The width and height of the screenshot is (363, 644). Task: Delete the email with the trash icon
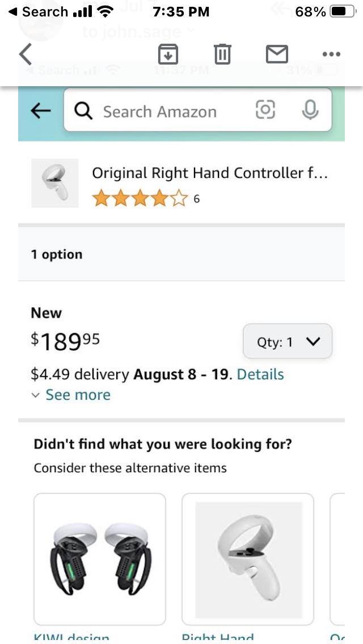point(222,54)
